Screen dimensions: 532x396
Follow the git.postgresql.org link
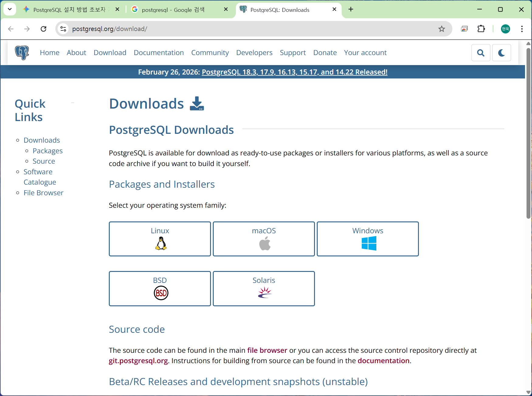tap(138, 361)
